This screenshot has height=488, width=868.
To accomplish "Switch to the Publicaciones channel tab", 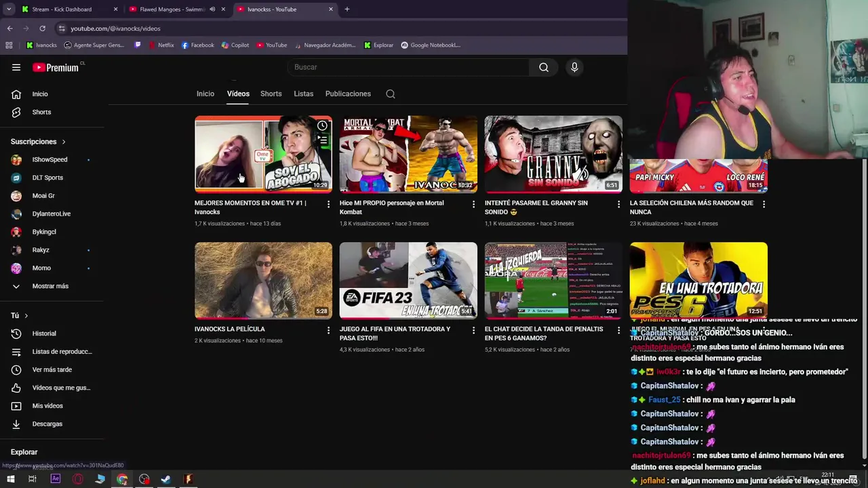I will click(x=348, y=94).
